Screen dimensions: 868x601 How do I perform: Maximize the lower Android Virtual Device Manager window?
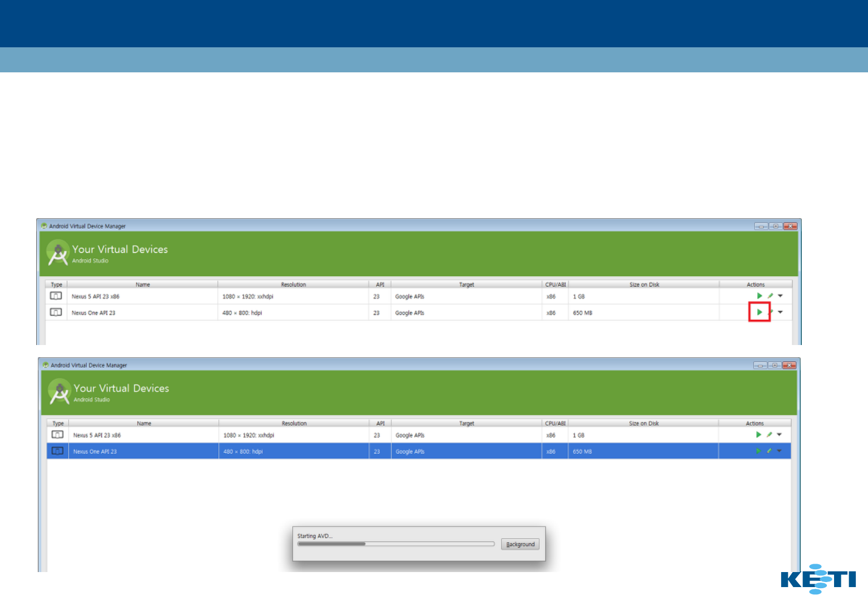[774, 365]
